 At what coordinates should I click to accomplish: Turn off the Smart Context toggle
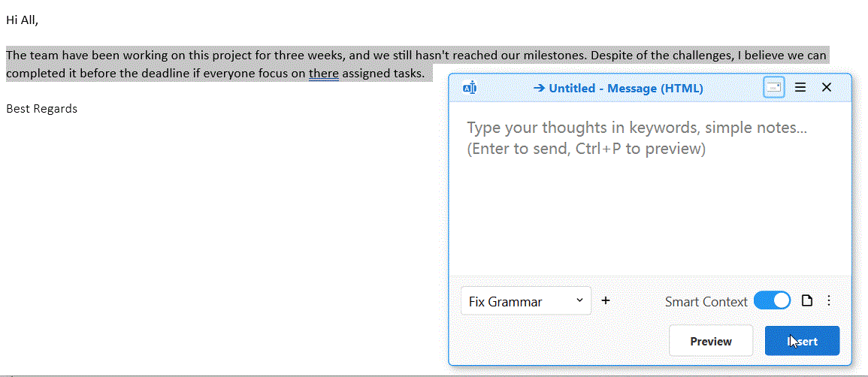[x=772, y=300]
